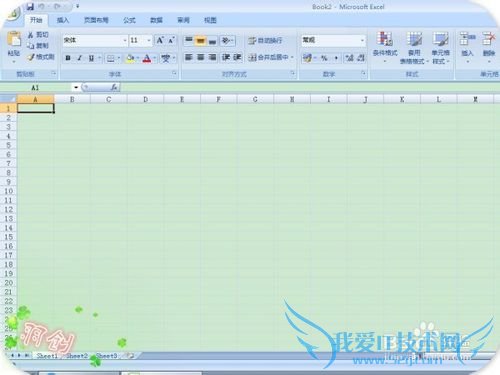This screenshot has height=375, width=500.
Task: Click the decrease decimal icon
Action: [361, 58]
